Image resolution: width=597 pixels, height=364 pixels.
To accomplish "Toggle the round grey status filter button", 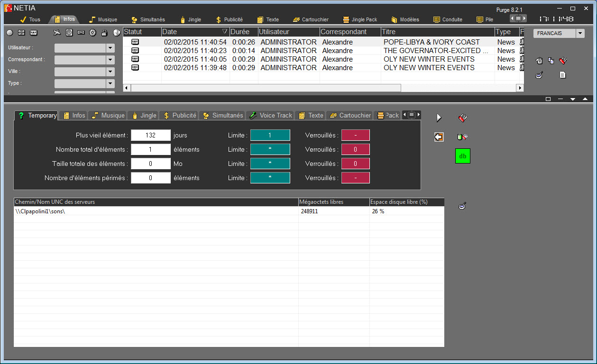I will (9, 33).
